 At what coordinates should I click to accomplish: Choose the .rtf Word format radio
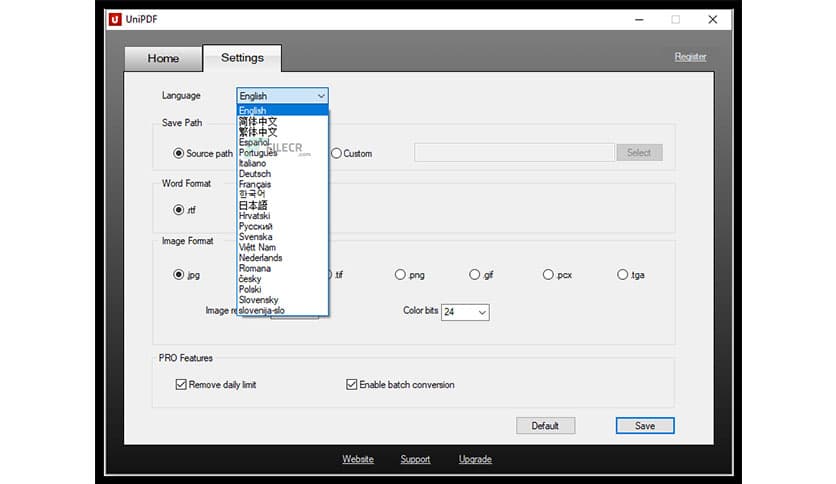coord(179,210)
